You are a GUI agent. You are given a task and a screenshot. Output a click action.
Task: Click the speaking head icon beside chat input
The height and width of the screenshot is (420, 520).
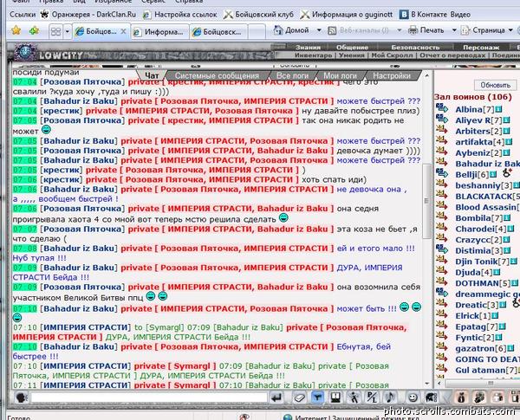(x=21, y=397)
